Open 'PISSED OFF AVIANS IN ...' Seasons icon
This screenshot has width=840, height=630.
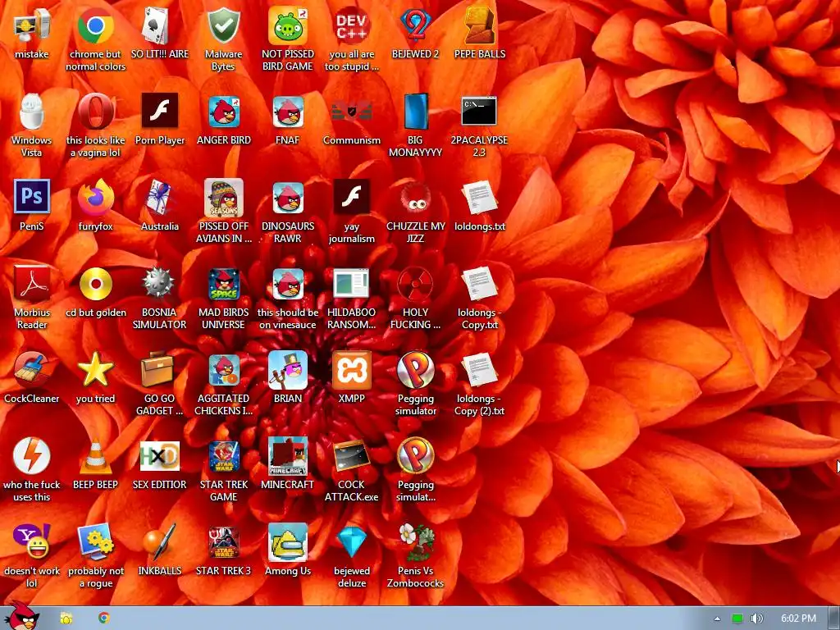coord(223,199)
